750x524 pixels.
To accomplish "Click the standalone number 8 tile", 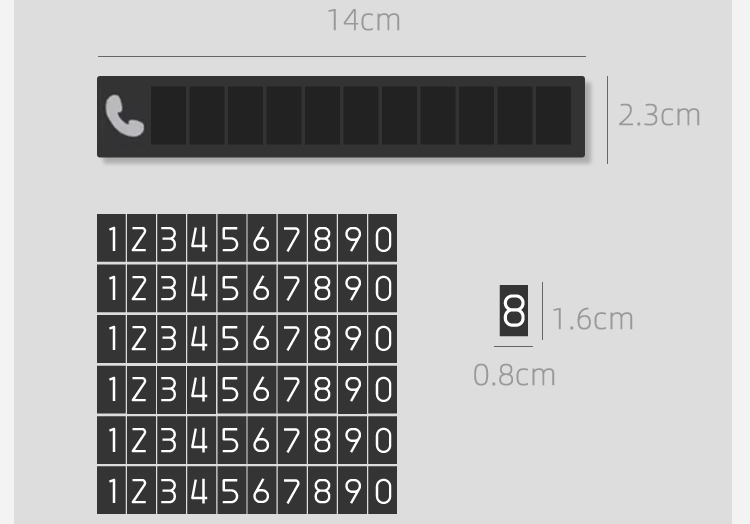I will (514, 311).
